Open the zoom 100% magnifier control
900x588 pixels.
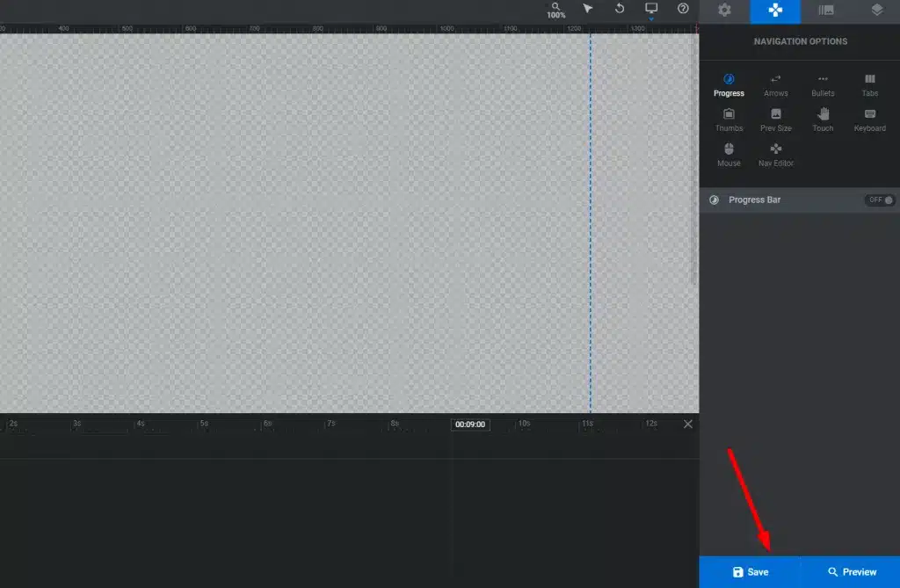click(556, 10)
